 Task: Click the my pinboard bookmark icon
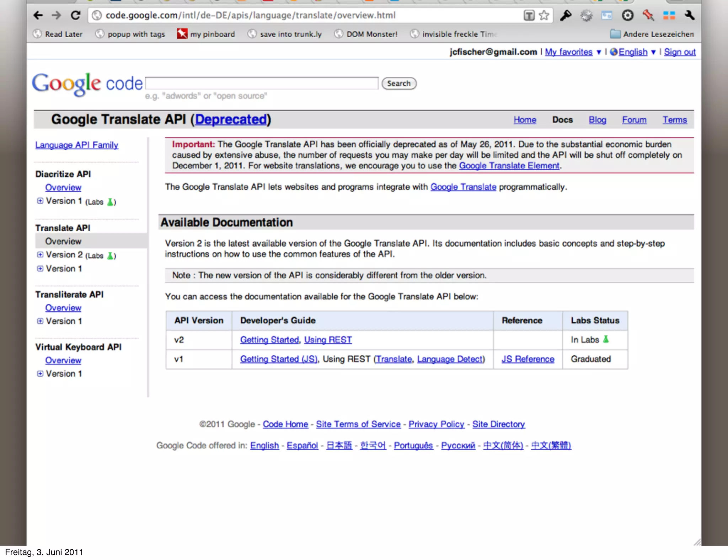[182, 34]
